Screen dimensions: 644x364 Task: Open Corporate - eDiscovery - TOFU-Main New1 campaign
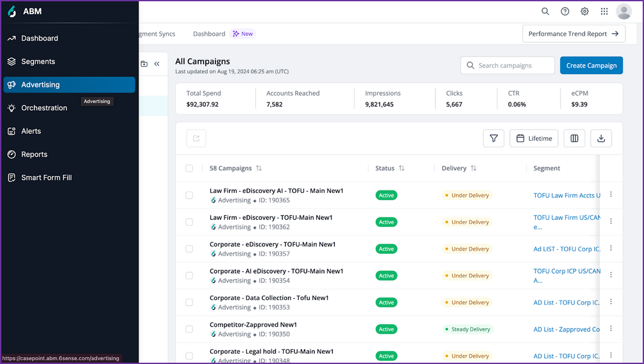pyautogui.click(x=273, y=244)
